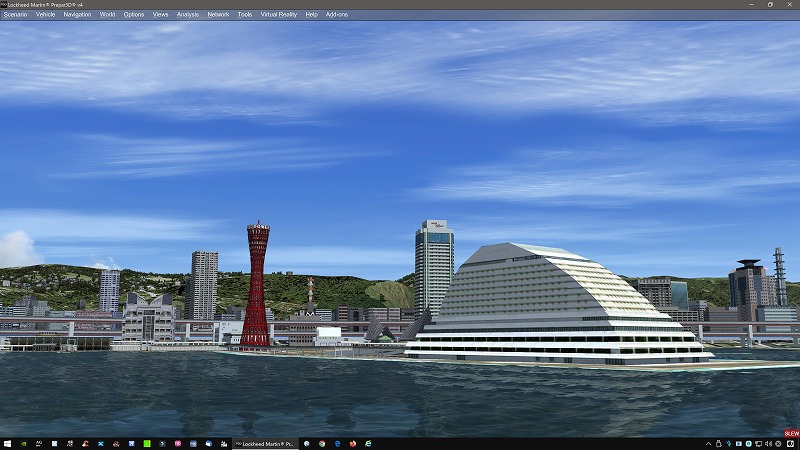This screenshot has height=450, width=800.
Task: Launch Microsoft Edge from the taskbar
Action: pos(337,444)
